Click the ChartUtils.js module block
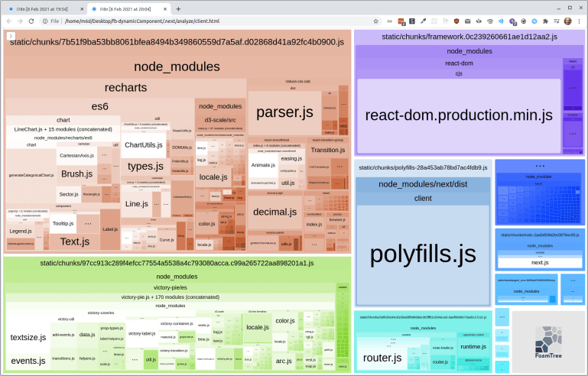This screenshot has height=376, width=588. 144,145
